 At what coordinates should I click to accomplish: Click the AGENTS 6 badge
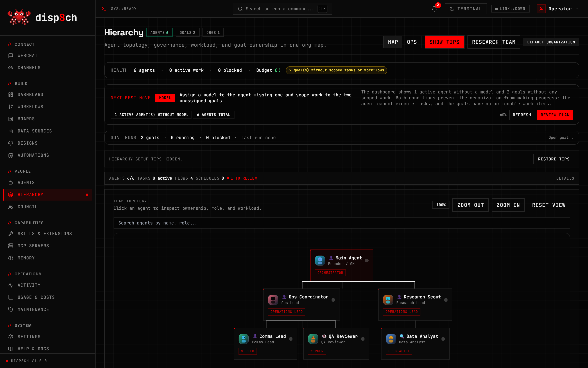(159, 32)
